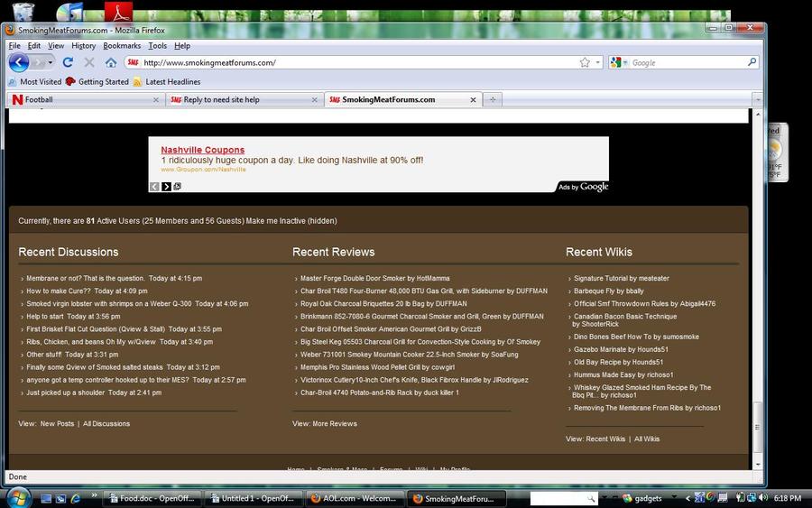812x508 pixels.
Task: Switch to the Football tab
Action: 86,99
